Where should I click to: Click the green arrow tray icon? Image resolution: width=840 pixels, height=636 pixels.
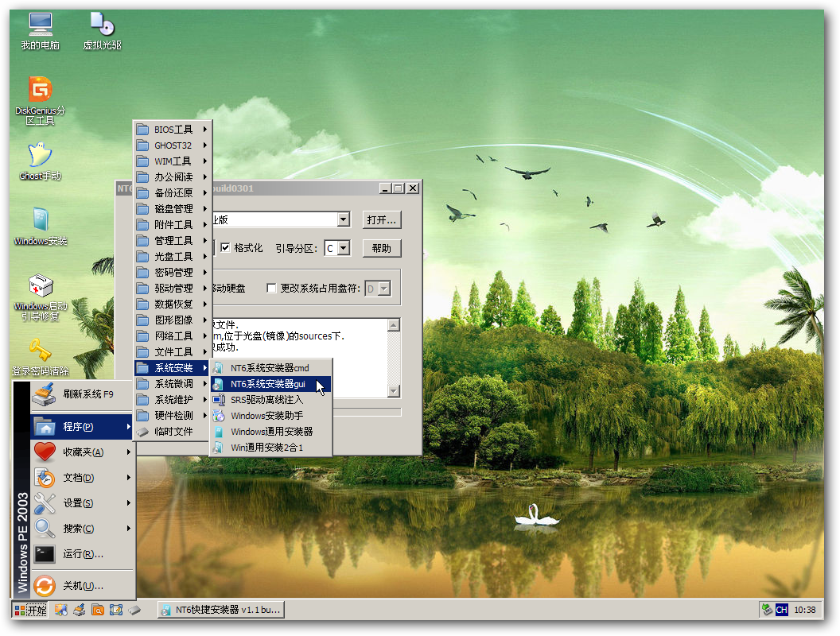(x=767, y=609)
